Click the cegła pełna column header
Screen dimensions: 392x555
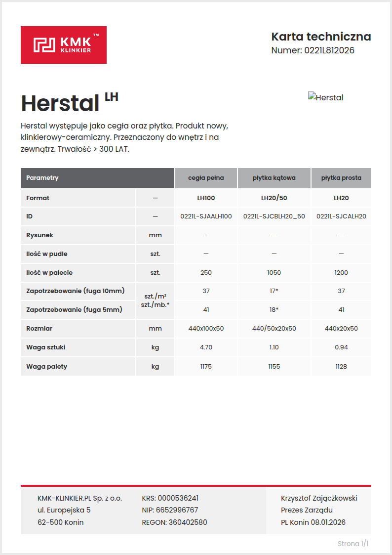(206, 178)
